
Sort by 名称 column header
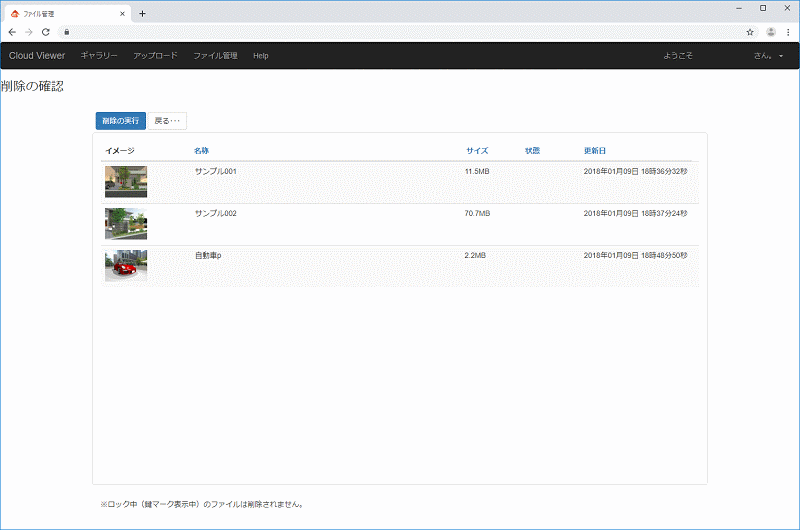pos(202,150)
